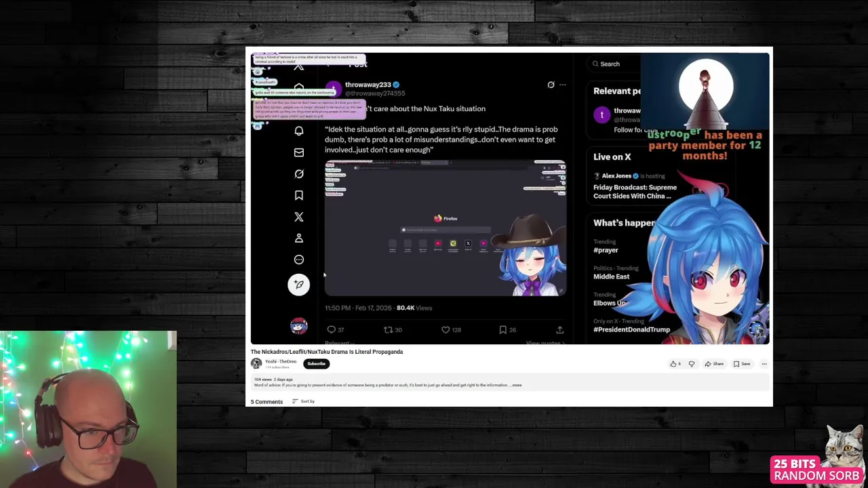Click Subscribe button under video
Viewport: 868px width, 488px height.
point(316,364)
